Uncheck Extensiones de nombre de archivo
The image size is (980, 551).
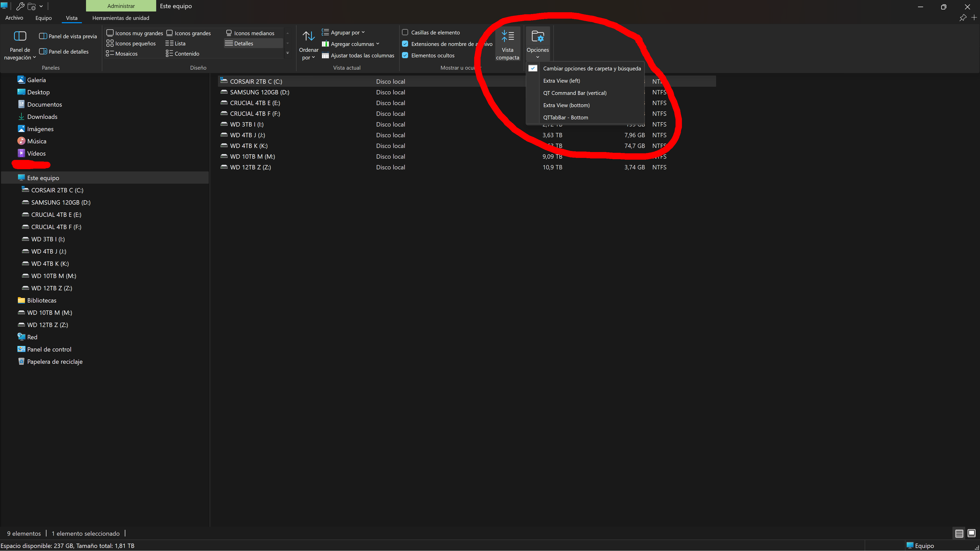coord(405,44)
